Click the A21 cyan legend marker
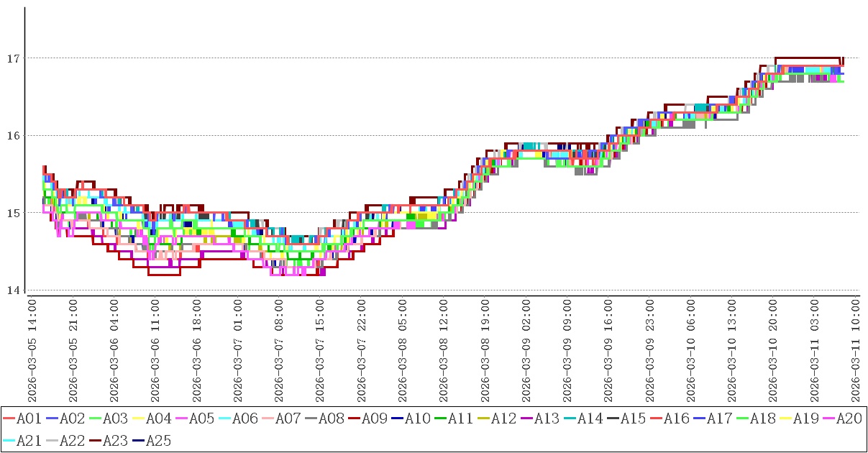This screenshot has height=453, width=868. point(9,441)
